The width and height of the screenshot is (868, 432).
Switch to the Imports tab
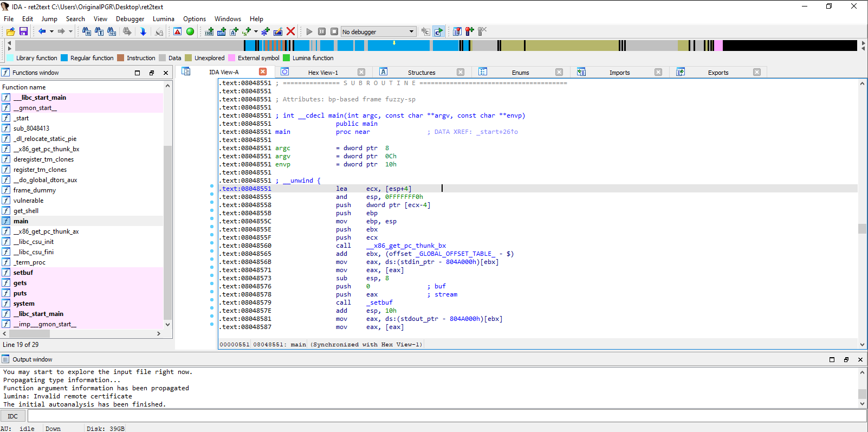(619, 72)
